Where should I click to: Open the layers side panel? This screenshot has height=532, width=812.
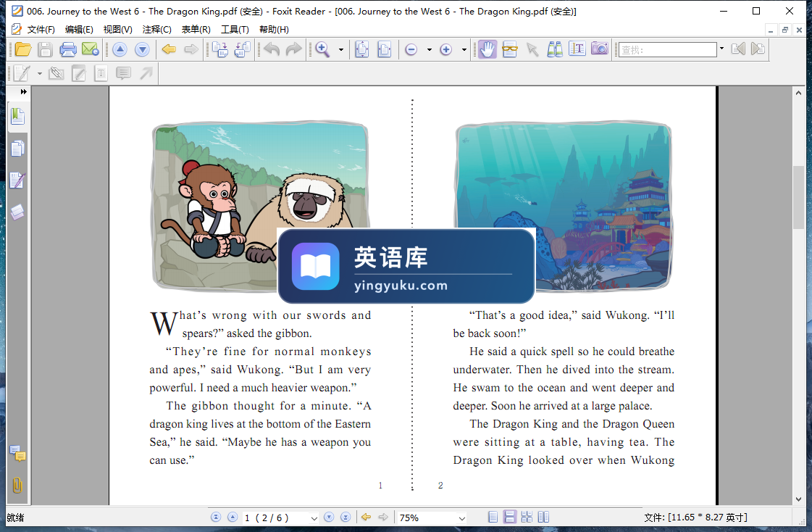(x=17, y=212)
